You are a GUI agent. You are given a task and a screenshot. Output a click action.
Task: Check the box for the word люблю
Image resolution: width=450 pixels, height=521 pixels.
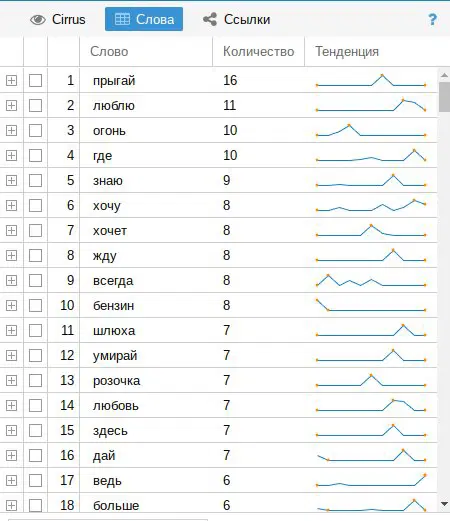click(35, 106)
